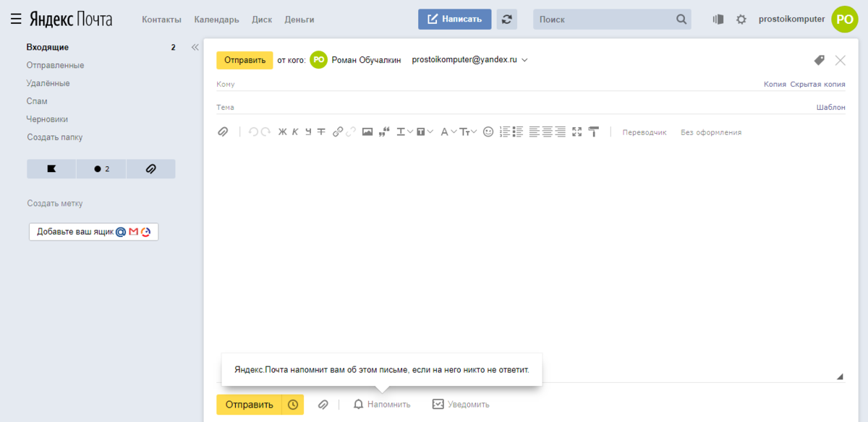The width and height of the screenshot is (868, 422).
Task: Open the emoji smiley picker
Action: [x=488, y=132]
